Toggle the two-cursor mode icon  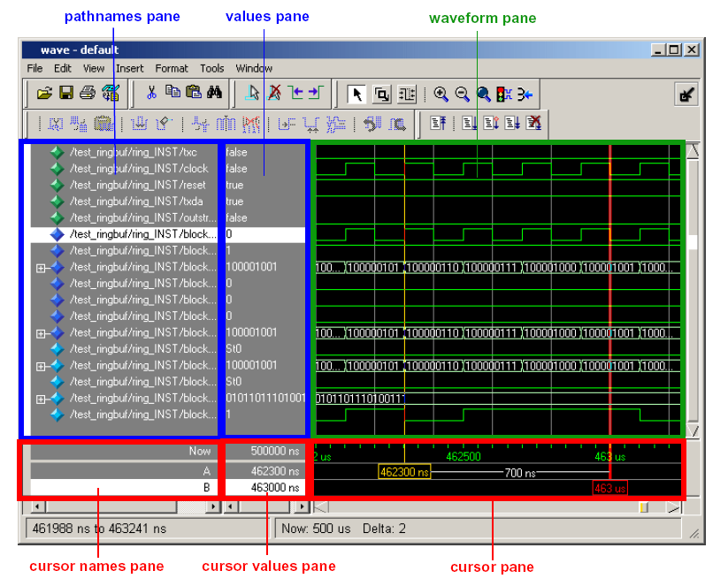(x=407, y=95)
